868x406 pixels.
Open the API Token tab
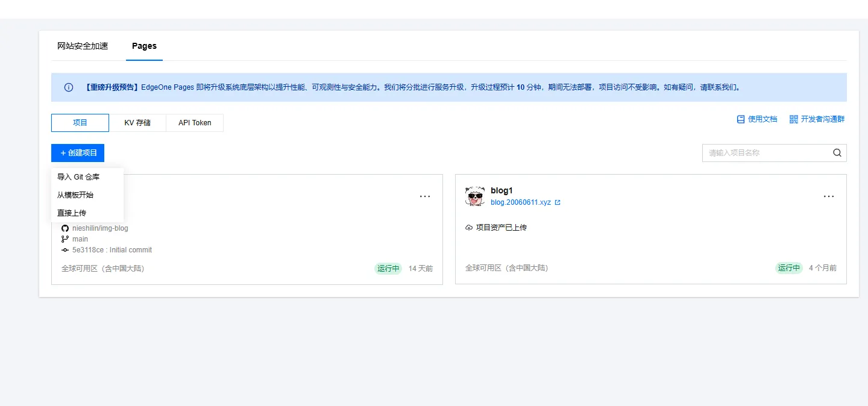[x=195, y=123]
